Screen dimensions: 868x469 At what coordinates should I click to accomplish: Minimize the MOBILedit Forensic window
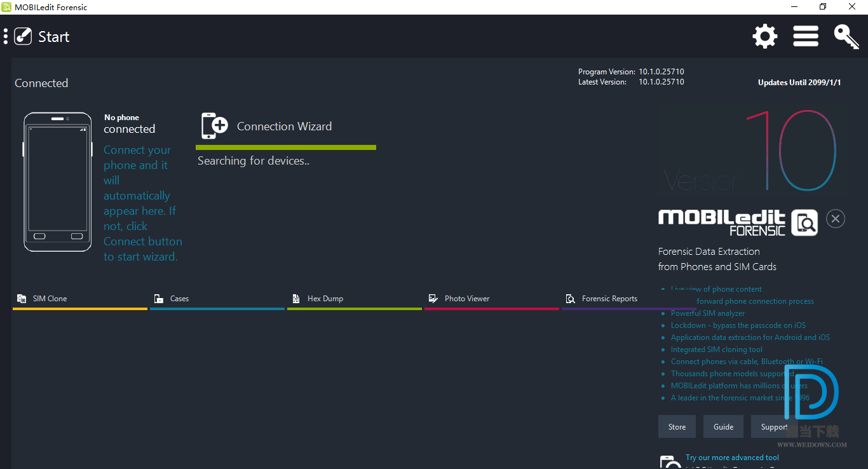point(794,7)
